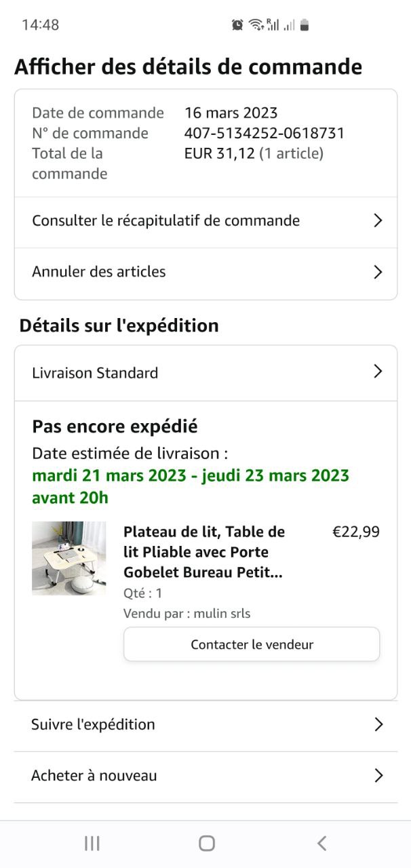Tap the battery icon in status bar
411x868 pixels.
tap(305, 25)
